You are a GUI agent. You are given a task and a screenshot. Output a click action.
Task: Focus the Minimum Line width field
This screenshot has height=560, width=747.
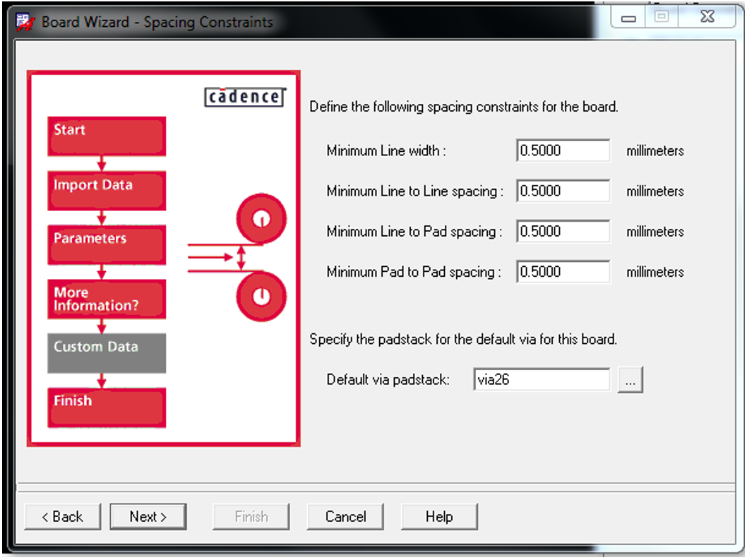[563, 151]
